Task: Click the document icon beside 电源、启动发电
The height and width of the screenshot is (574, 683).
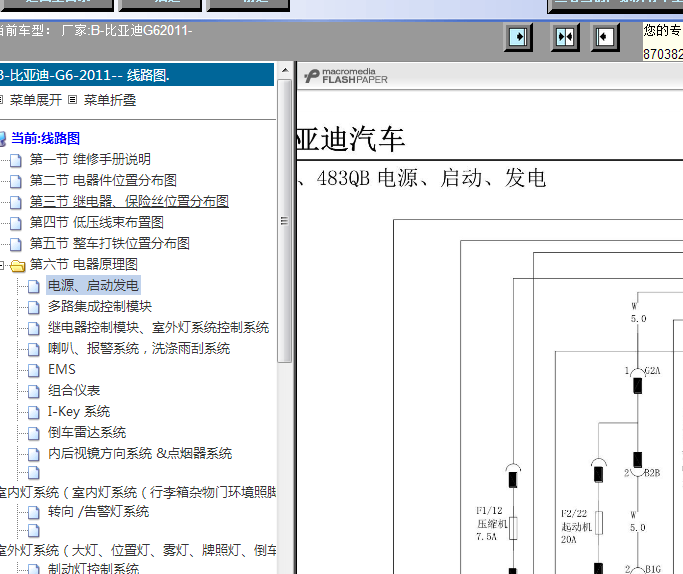Action: pos(34,286)
